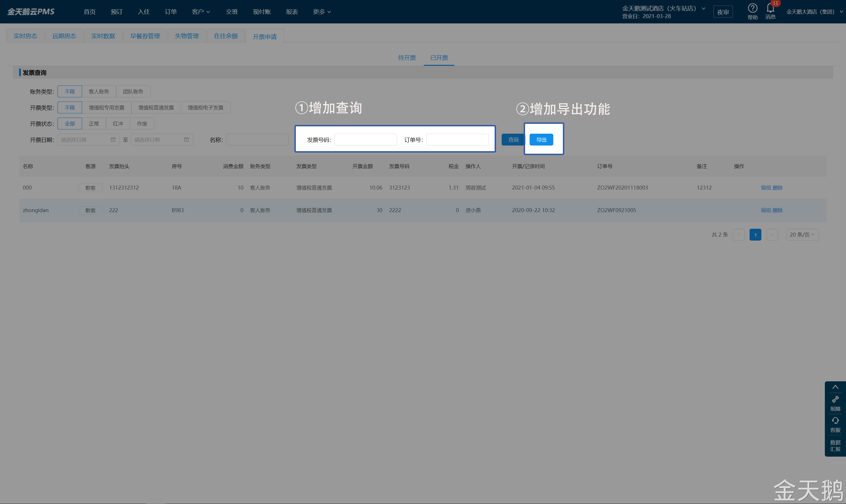Open the 现付账 menu
Screen dimensions: 846x504
point(262,12)
